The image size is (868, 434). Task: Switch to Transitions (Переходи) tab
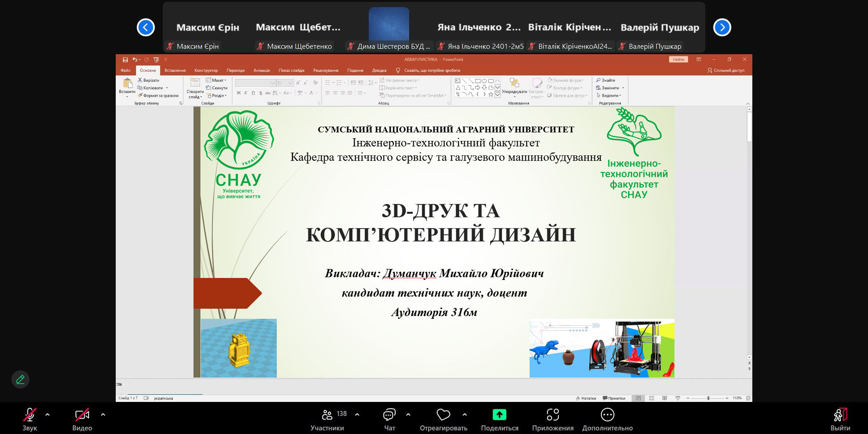pos(236,70)
